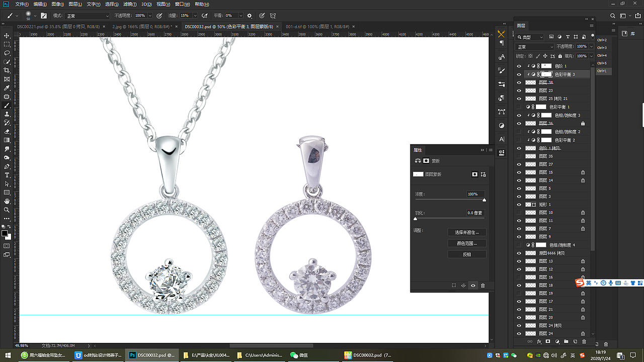The image size is (644, 362).
Task: Select the Move tool
Action: 7,36
